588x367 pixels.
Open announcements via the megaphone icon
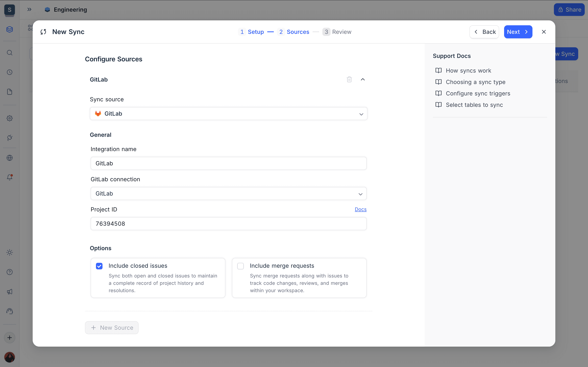click(10, 292)
